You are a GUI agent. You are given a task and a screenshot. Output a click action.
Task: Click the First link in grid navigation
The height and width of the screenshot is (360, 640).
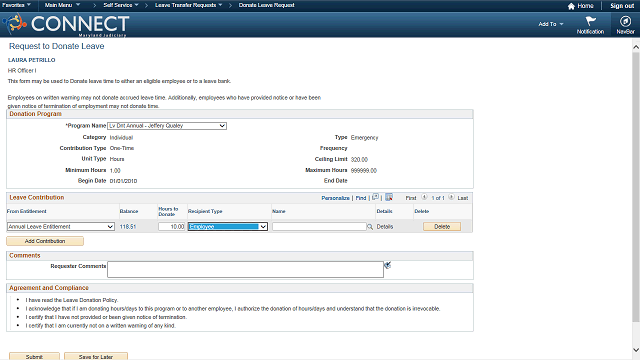pos(411,198)
